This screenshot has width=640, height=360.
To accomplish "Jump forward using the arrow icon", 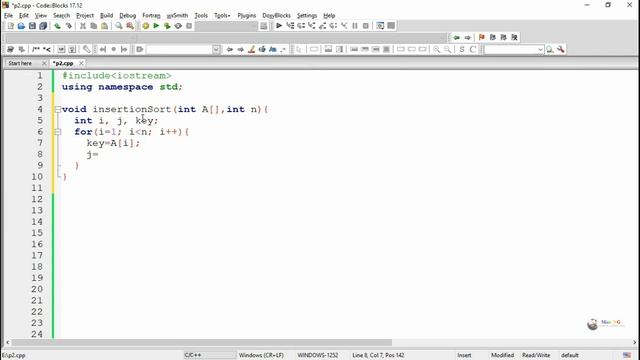I will click(x=467, y=38).
